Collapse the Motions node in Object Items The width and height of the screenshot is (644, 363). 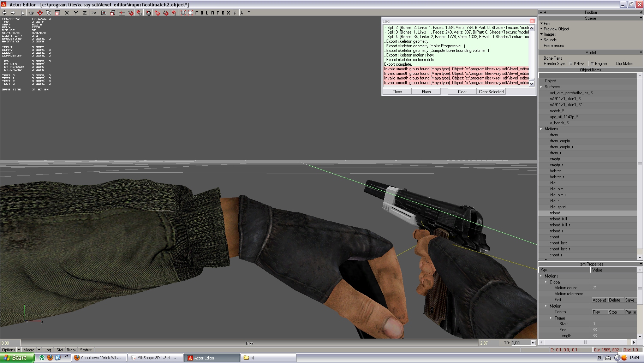pyautogui.click(x=541, y=129)
